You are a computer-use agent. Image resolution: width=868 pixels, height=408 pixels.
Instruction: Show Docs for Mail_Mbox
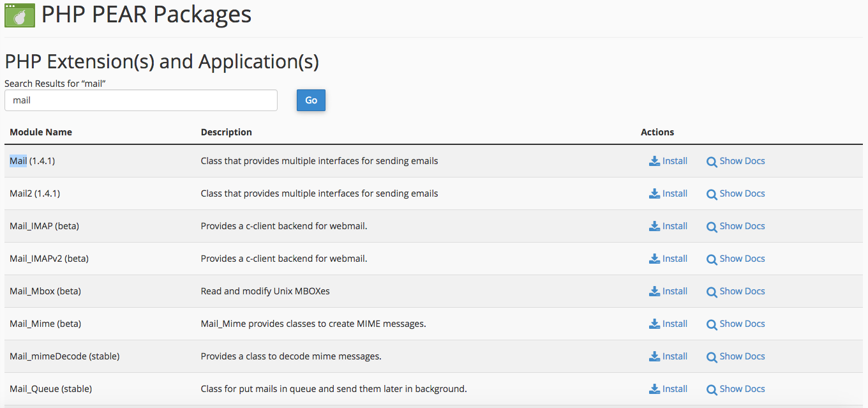736,291
